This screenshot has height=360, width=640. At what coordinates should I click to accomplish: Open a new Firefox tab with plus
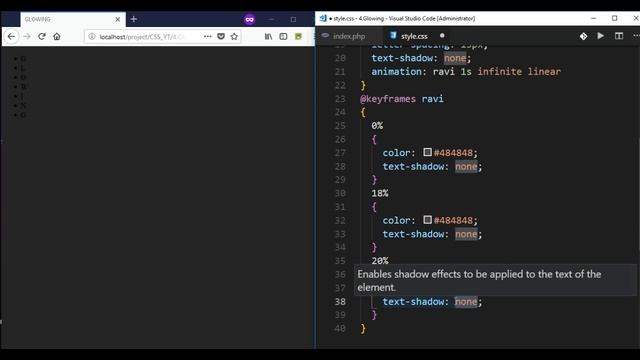tap(133, 19)
